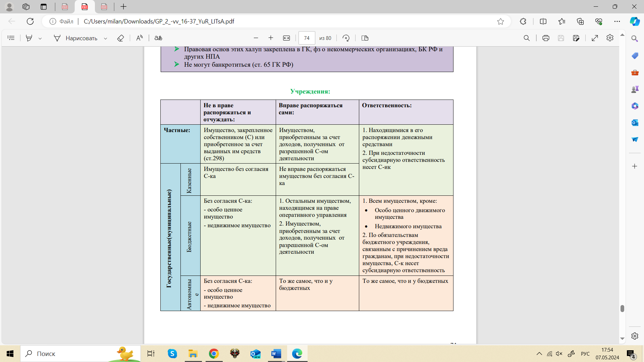Toggle split screen view
This screenshot has width=644, height=362.
(543, 21)
